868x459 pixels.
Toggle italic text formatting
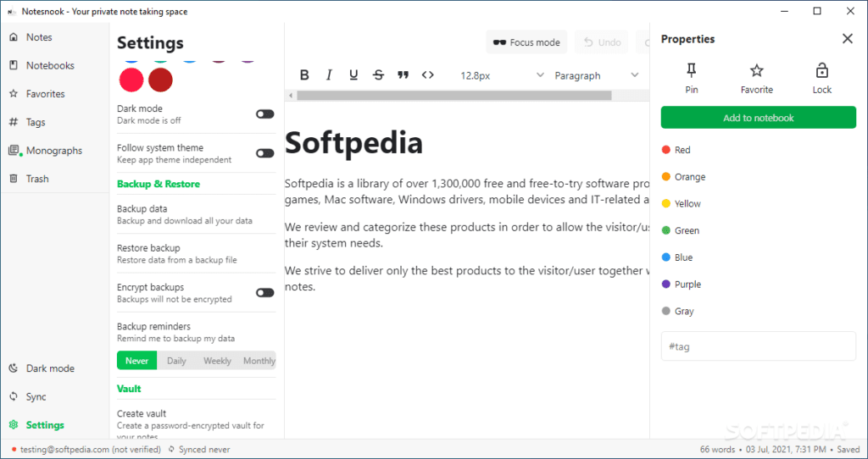(329, 75)
